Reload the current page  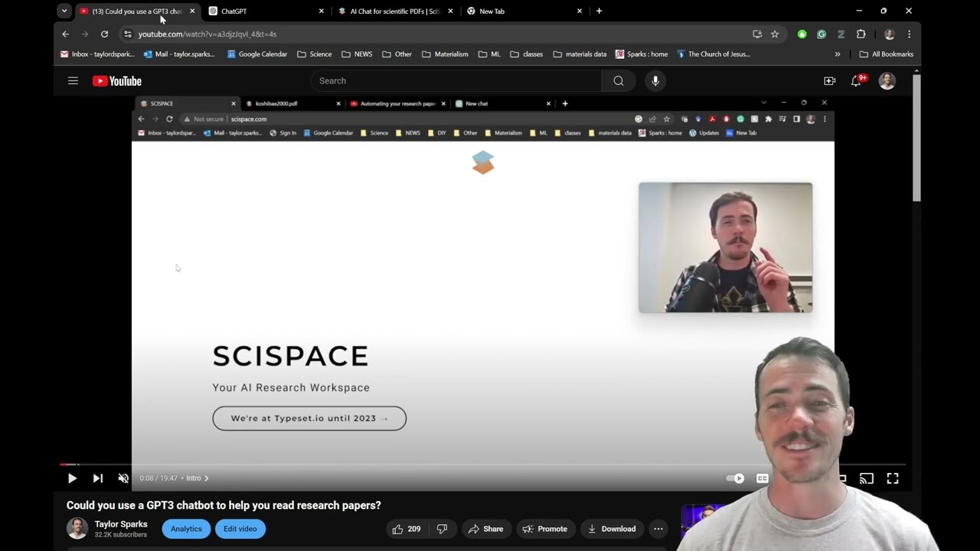coord(104,34)
